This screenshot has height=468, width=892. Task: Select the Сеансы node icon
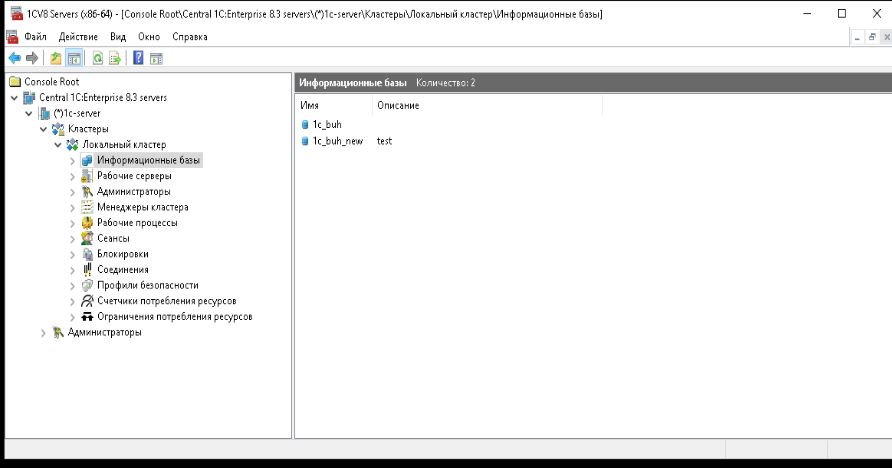click(87, 238)
